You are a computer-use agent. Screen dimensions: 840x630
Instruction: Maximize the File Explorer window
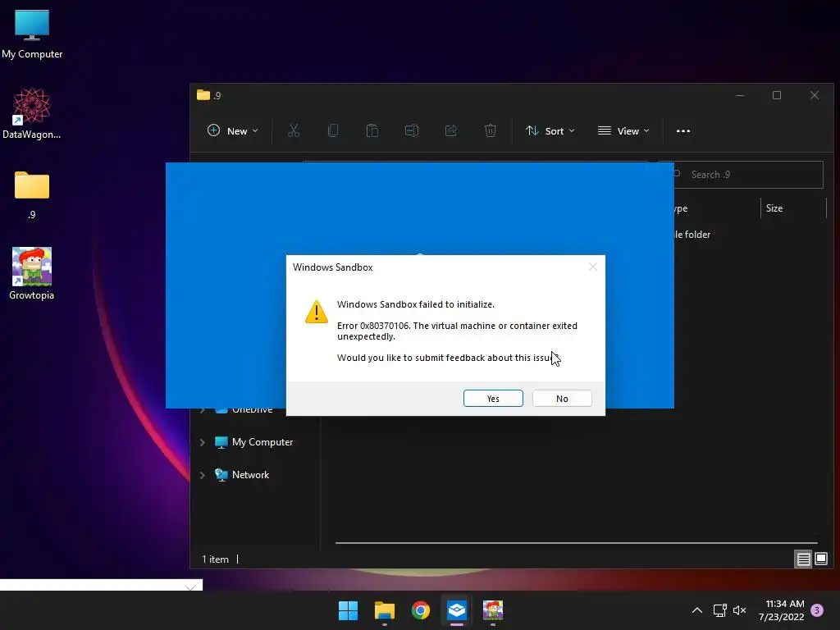click(777, 95)
